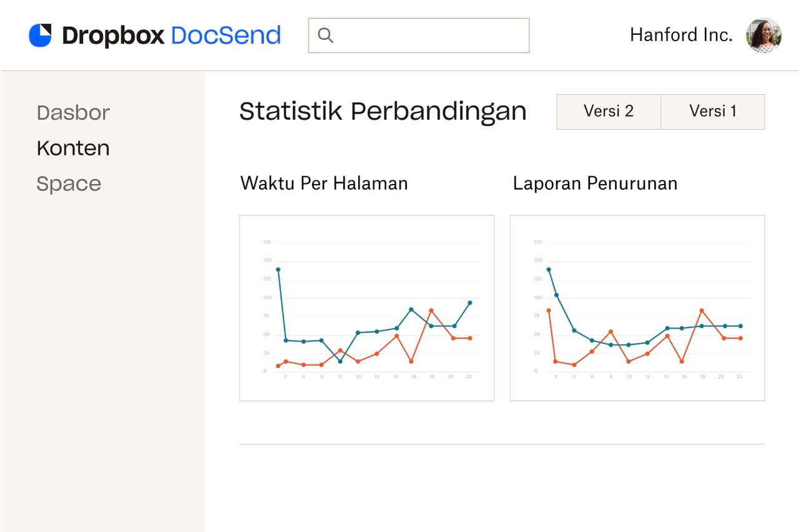799x532 pixels.
Task: Open the Laporan Penurunan chart
Action: coord(637,307)
